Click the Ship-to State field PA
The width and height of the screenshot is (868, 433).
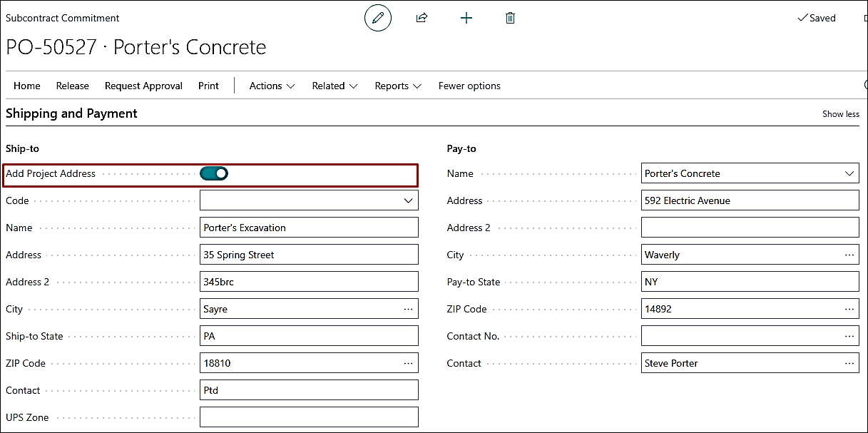point(309,336)
